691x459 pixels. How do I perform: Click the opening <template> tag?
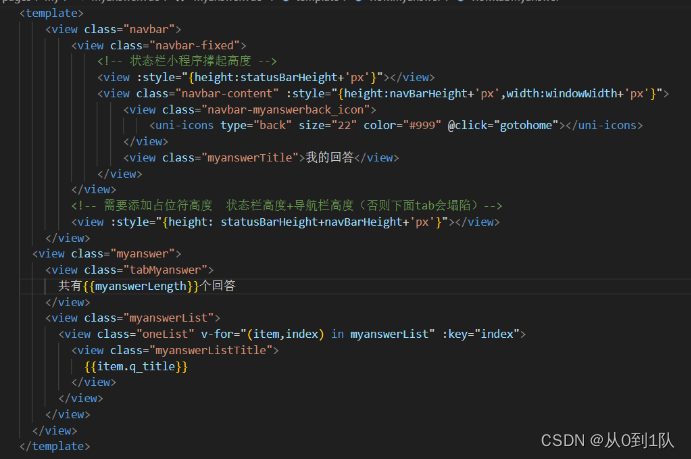[x=51, y=13]
